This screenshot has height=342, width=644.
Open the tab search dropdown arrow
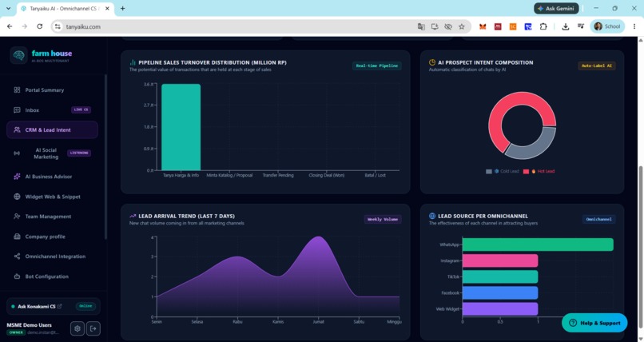pyautogui.click(x=8, y=8)
